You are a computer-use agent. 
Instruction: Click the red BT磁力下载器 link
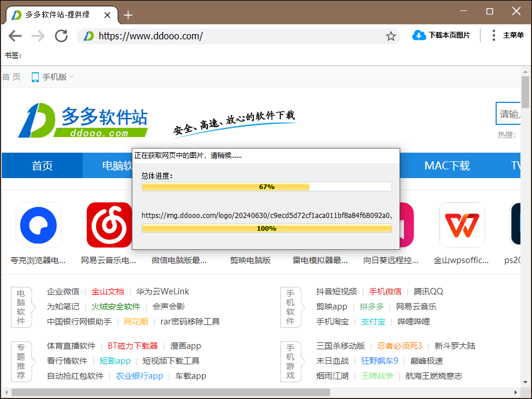[x=132, y=346]
